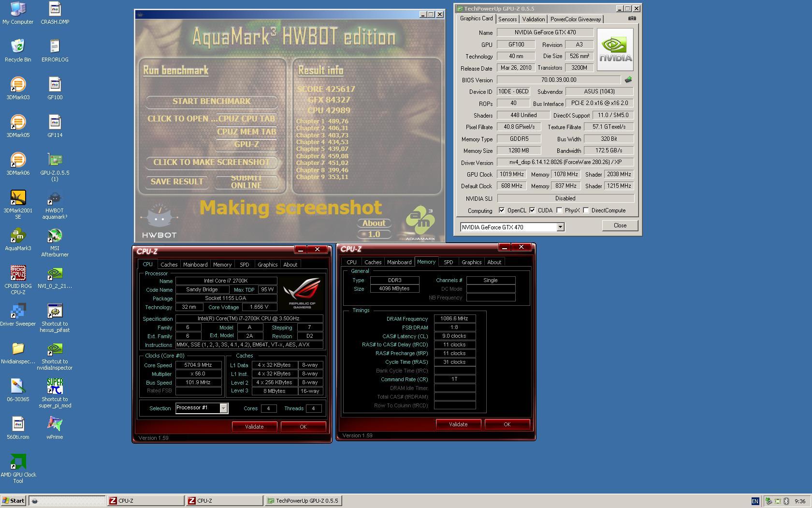This screenshot has height=508, width=812.
Task: Switch to TechPowerUp GPU-Z taskbar item
Action: pyautogui.click(x=304, y=501)
